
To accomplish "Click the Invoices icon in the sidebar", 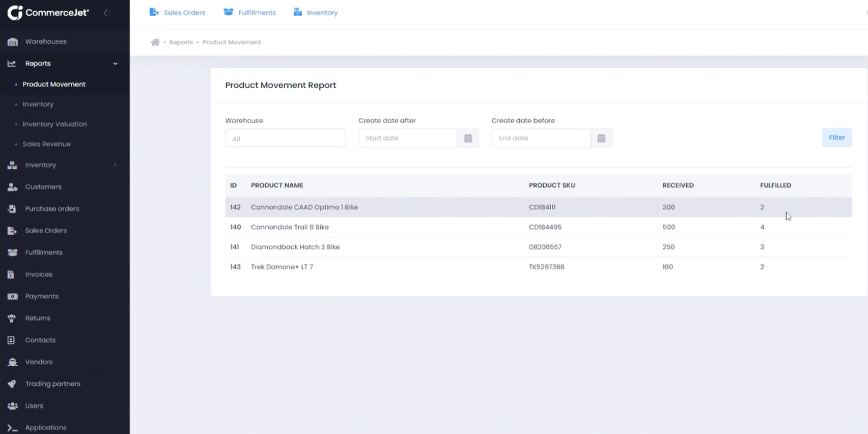I will point(11,275).
